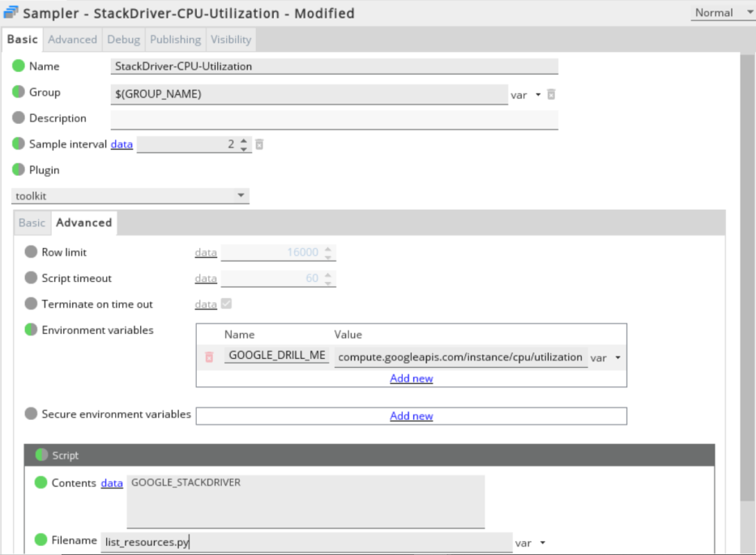Decrease the Row limit value
Image resolution: width=756 pixels, height=555 pixels.
click(328, 257)
